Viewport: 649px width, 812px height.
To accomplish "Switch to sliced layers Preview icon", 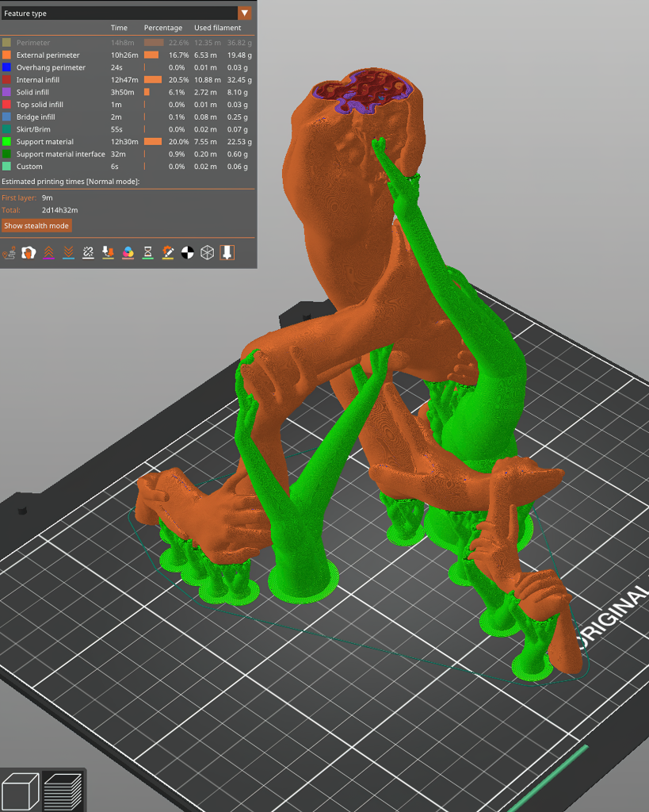I will coord(63,791).
